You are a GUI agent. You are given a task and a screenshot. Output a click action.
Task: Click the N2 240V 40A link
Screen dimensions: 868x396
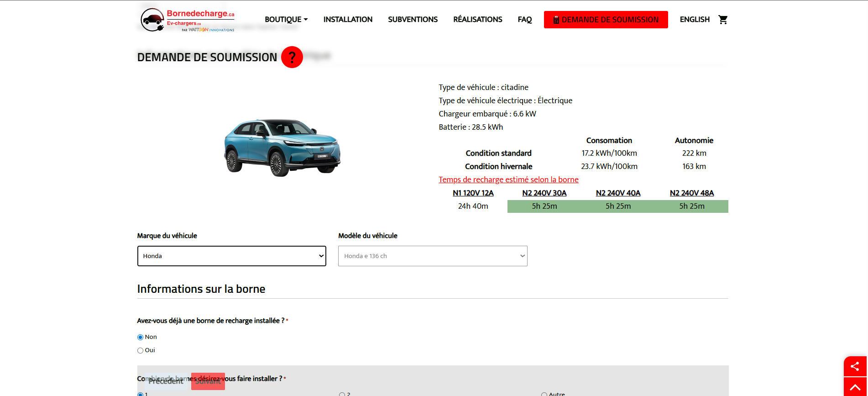coord(618,193)
